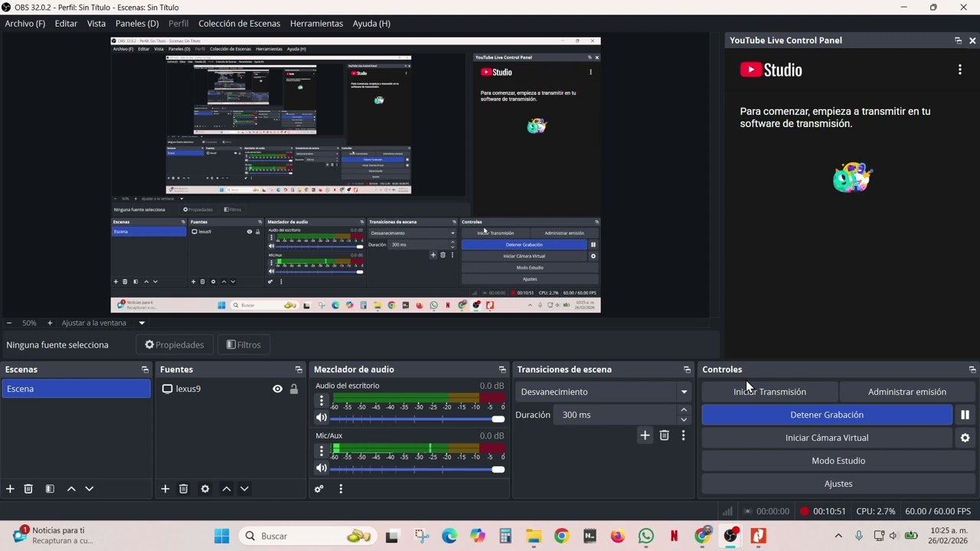Zoom out the preview with minus icon
This screenshot has width=980, height=551.
[9, 323]
